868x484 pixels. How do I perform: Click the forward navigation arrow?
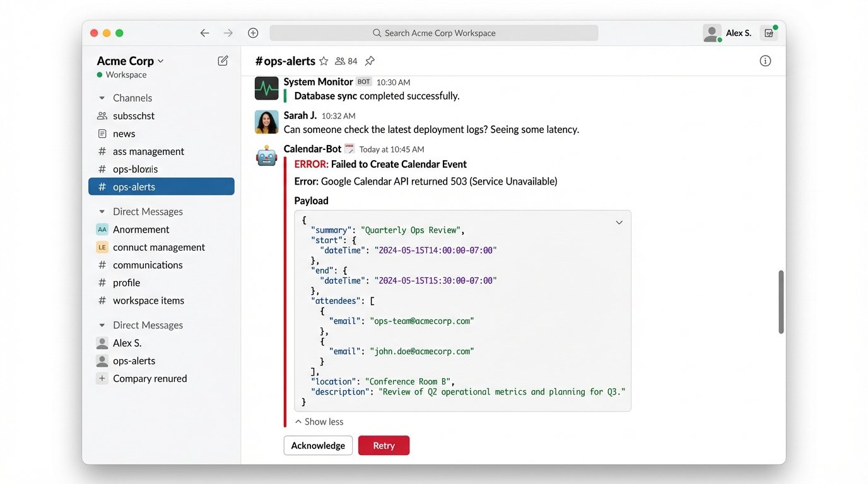tap(228, 32)
